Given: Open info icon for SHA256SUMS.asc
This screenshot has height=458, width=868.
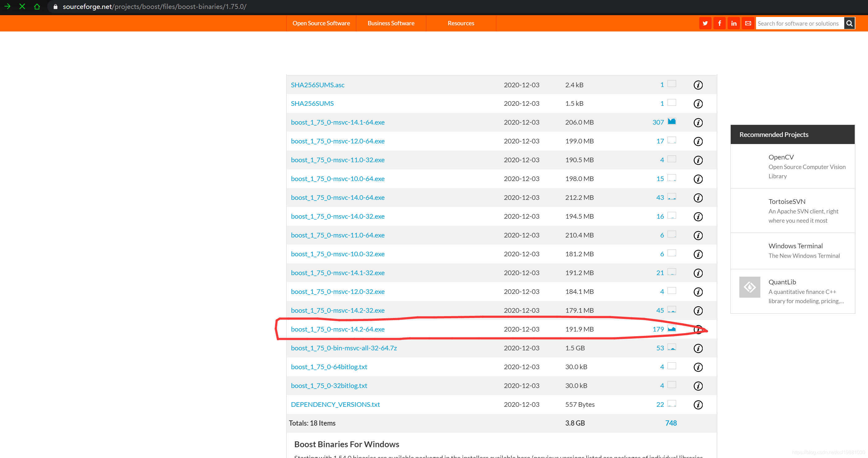Looking at the screenshot, I should pyautogui.click(x=698, y=85).
